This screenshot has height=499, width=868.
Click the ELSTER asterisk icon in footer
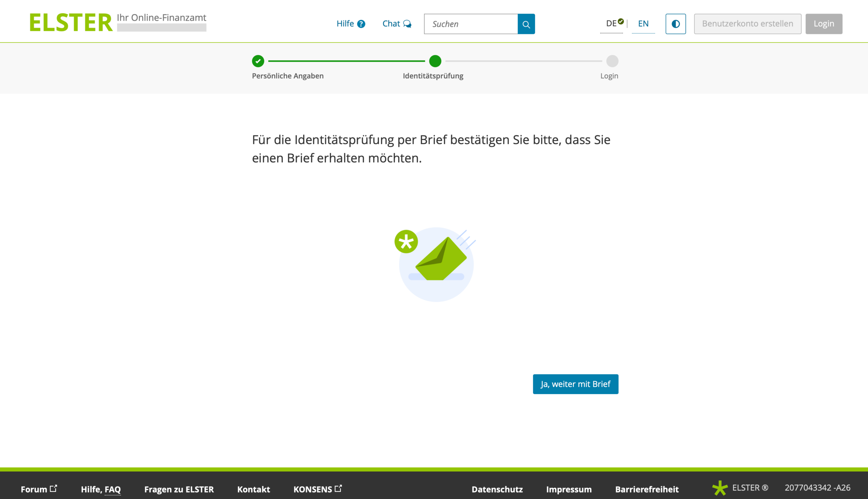[720, 488]
